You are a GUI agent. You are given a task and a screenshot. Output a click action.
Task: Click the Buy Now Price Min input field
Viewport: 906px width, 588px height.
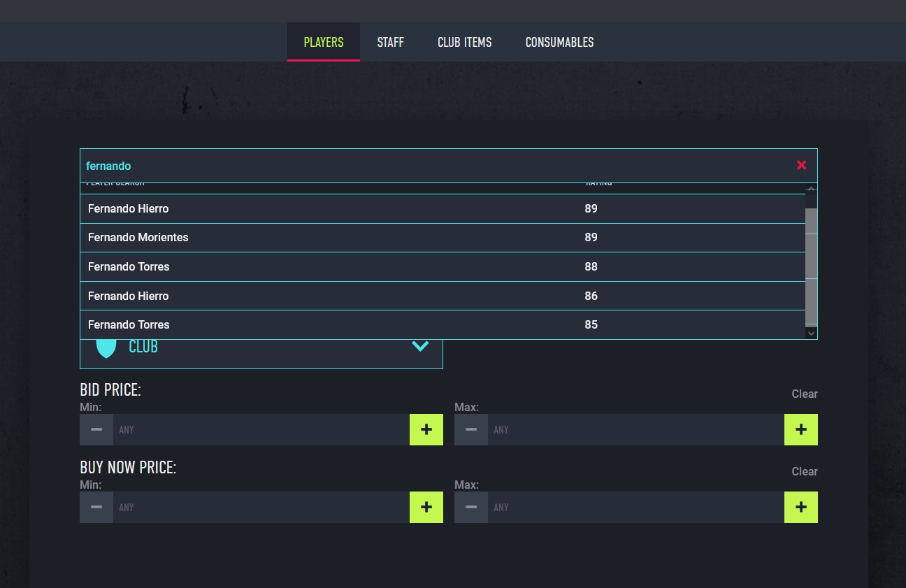pyautogui.click(x=261, y=507)
